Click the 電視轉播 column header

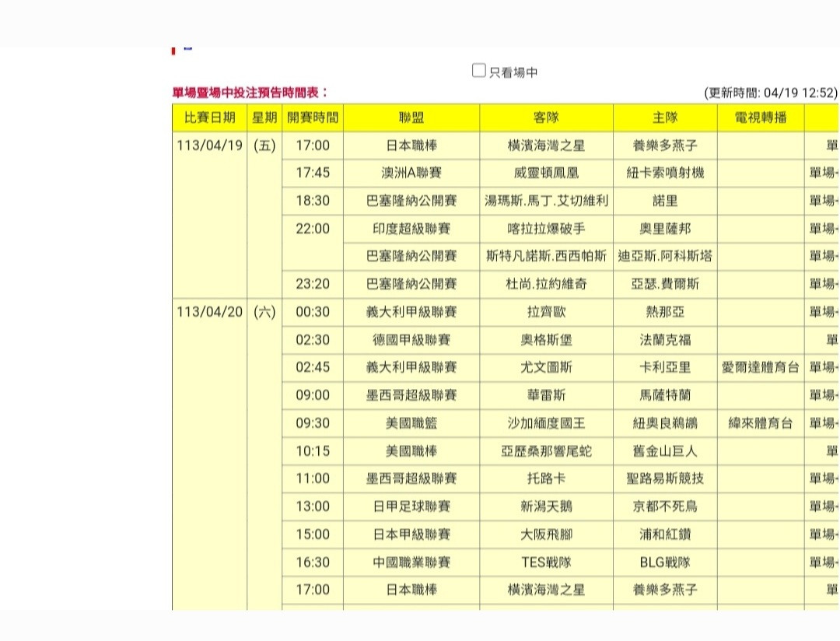point(761,118)
